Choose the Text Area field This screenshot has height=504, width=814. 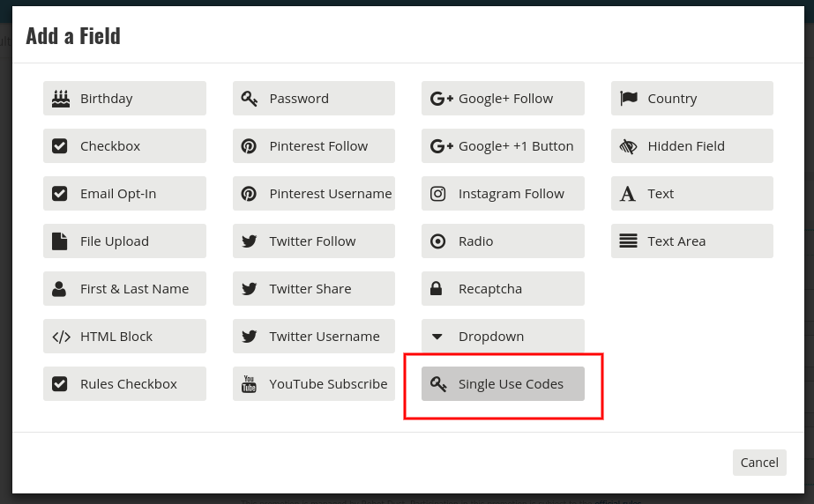click(692, 241)
